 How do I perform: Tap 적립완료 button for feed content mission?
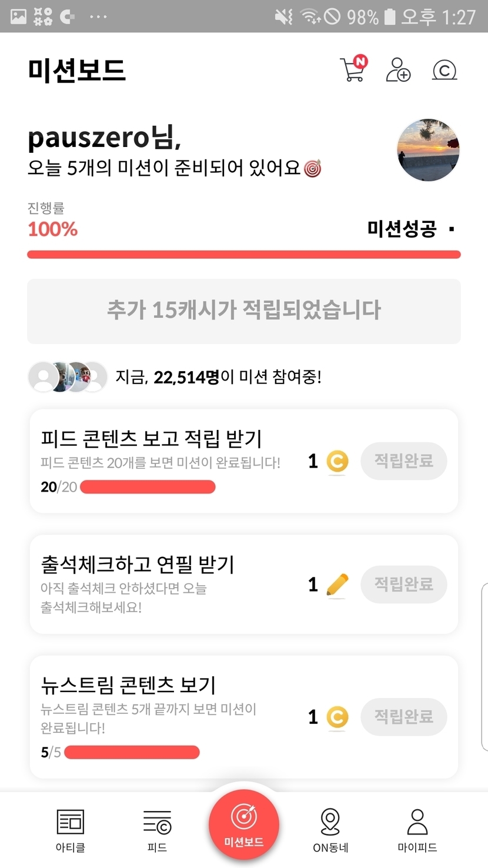click(403, 461)
